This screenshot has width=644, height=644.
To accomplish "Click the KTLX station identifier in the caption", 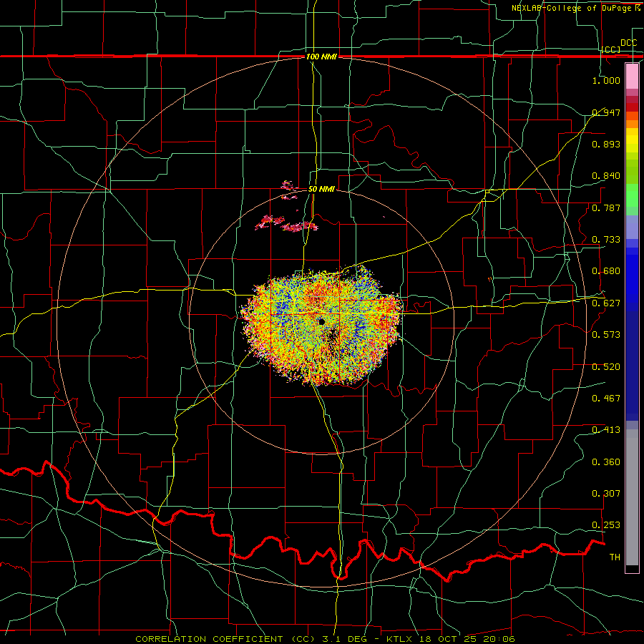I will coord(399,639).
